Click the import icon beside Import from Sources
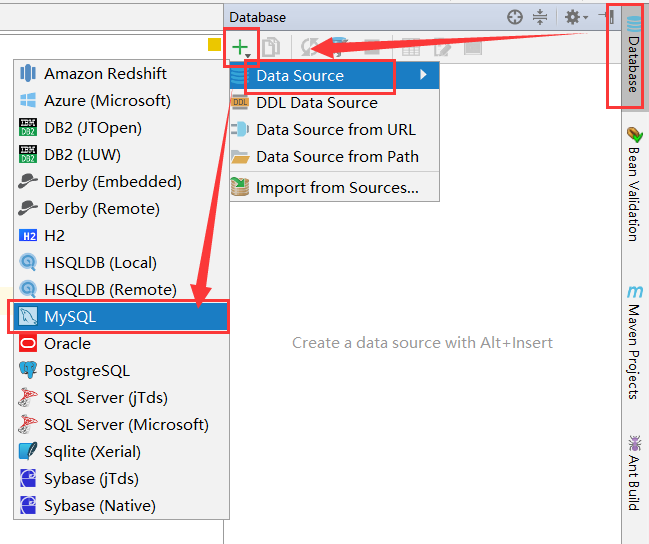The width and height of the screenshot is (649, 544). [240, 187]
